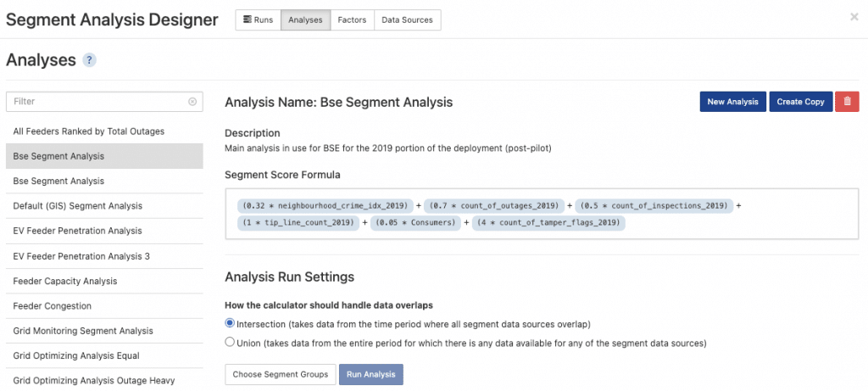The width and height of the screenshot is (868, 391).
Task: Open Default (GIS) Segment Analysis item
Action: 78,206
